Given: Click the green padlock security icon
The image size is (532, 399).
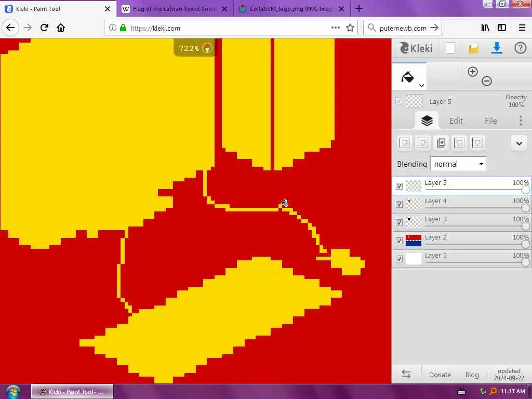Looking at the screenshot, I should pyautogui.click(x=123, y=28).
